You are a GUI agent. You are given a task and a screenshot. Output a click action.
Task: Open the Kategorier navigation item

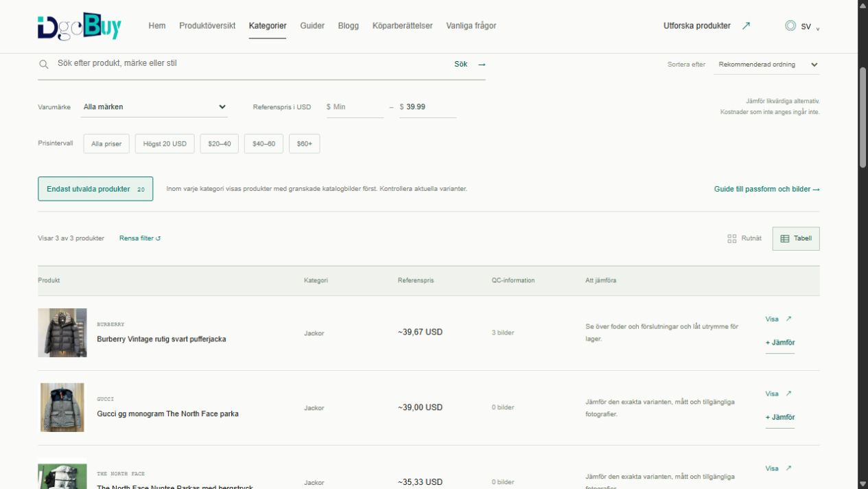(x=268, y=26)
